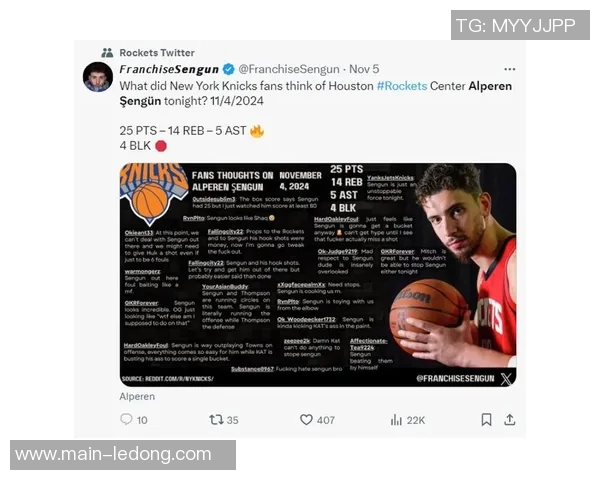The width and height of the screenshot is (600, 480).
Task: Open the FranchiseSengun display name
Action: click(169, 69)
